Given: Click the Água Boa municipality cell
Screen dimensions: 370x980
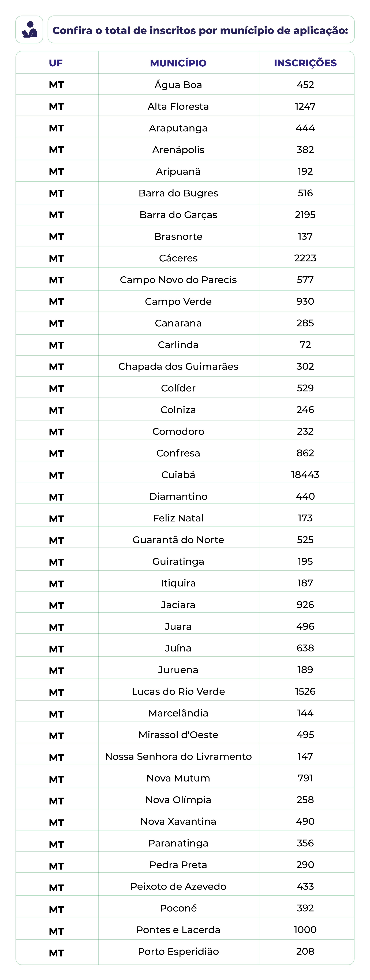Looking at the screenshot, I should click(178, 85).
